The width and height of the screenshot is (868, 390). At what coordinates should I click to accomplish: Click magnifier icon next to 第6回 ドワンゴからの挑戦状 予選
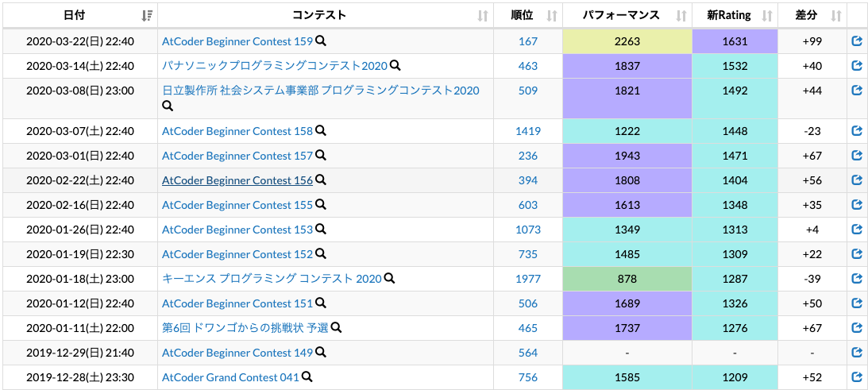tap(336, 328)
